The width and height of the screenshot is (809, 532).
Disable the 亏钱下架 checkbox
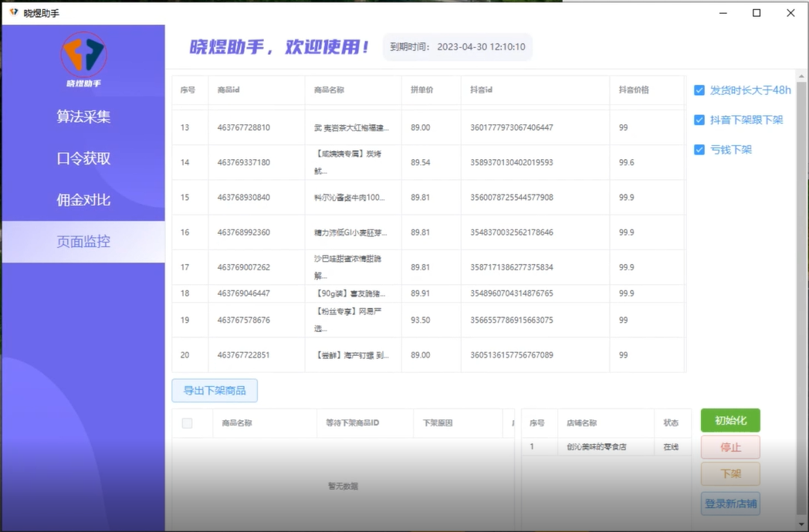pyautogui.click(x=699, y=150)
